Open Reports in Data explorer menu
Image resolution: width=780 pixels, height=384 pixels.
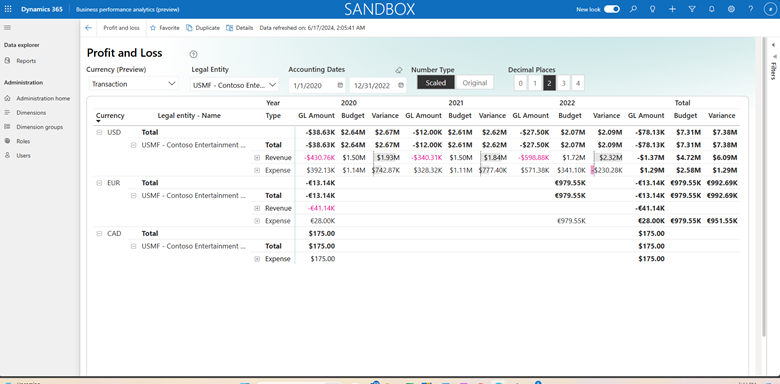pos(26,61)
